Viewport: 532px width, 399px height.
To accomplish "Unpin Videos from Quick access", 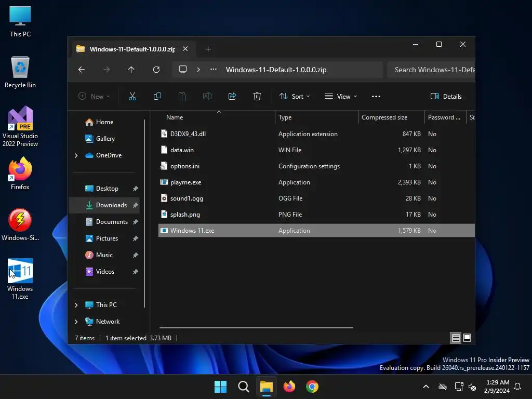I will [135, 272].
